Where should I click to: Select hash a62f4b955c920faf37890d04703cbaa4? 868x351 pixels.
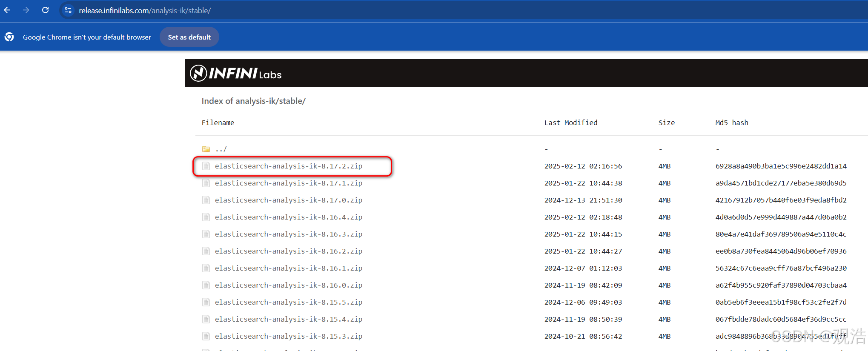[781, 285]
